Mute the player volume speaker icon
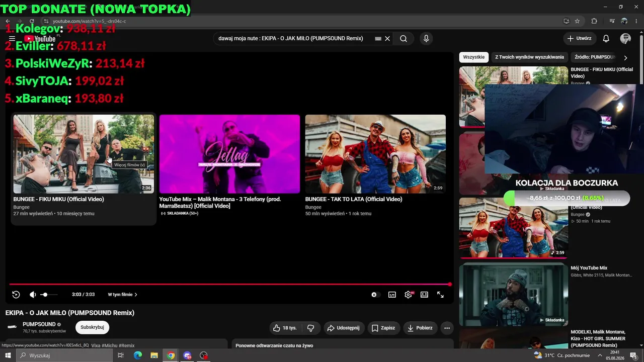This screenshot has height=362, width=644. tap(33, 295)
